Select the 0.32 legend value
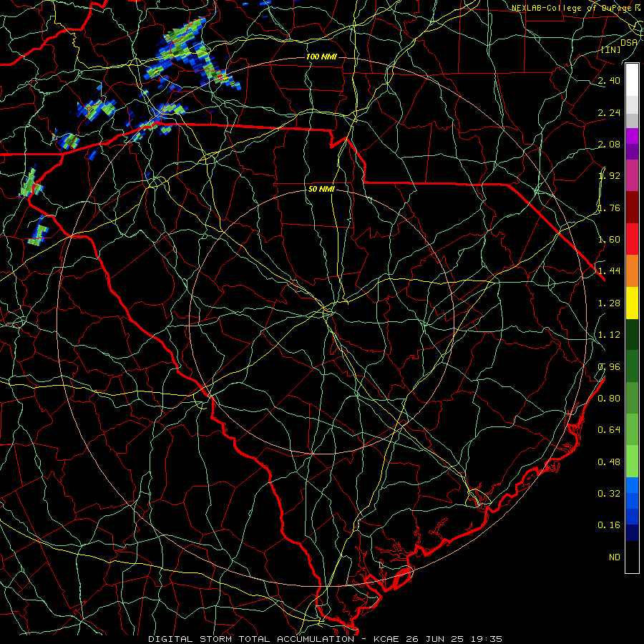Screen dimensions: 644x644 coord(609,494)
